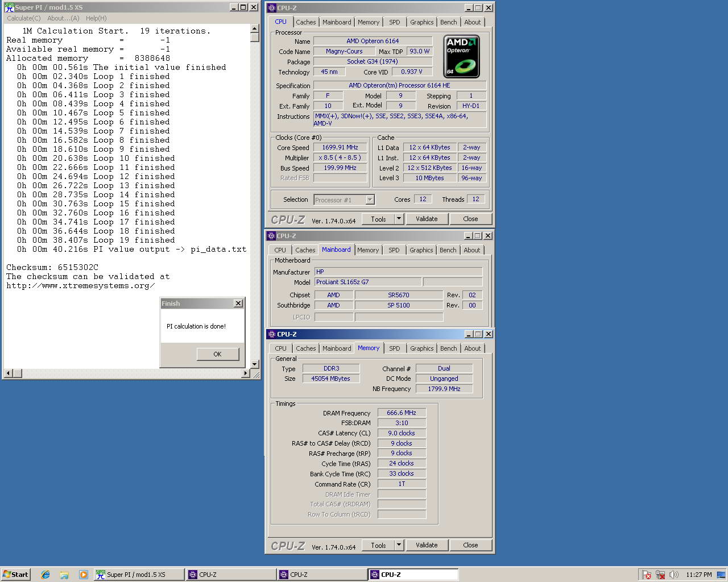Select Bench tab in top CPU-Z window
The width and height of the screenshot is (728, 582).
pos(449,22)
